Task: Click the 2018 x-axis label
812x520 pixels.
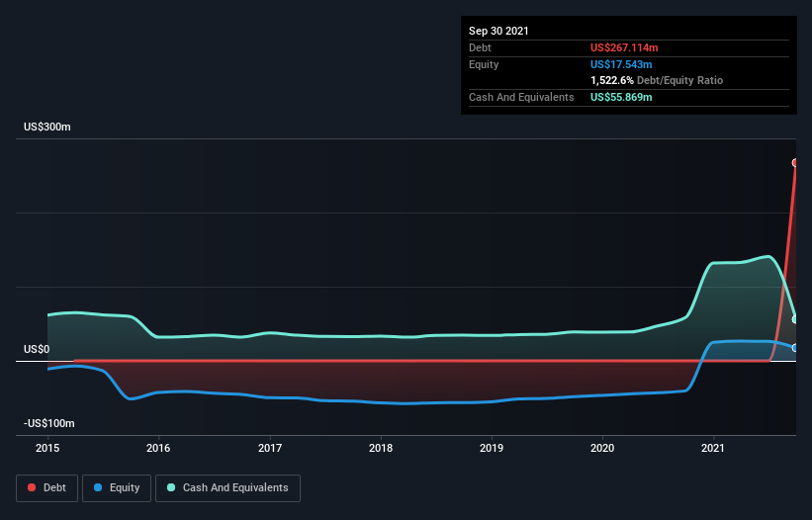Action: pos(381,448)
